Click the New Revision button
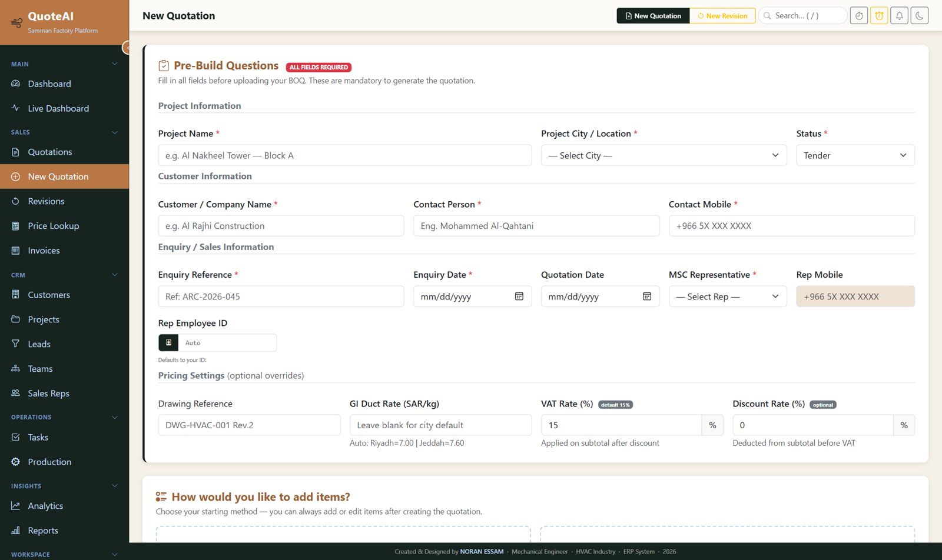The height and width of the screenshot is (560, 942). (x=722, y=16)
